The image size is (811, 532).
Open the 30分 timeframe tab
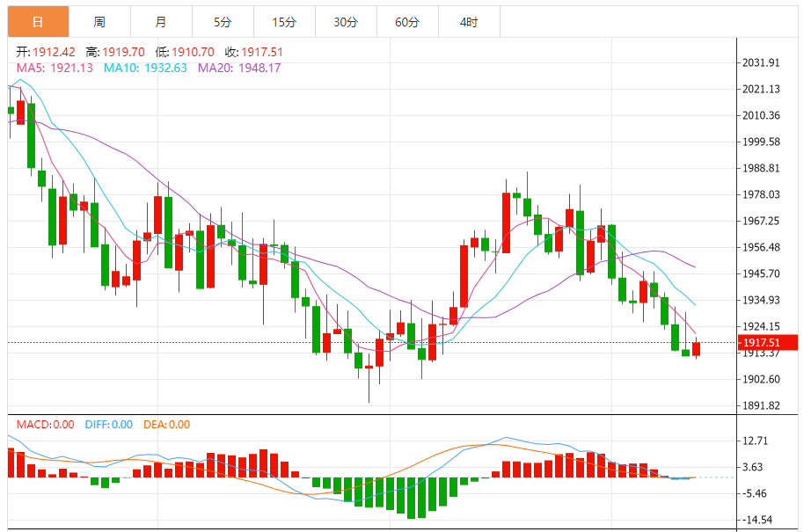(x=346, y=22)
